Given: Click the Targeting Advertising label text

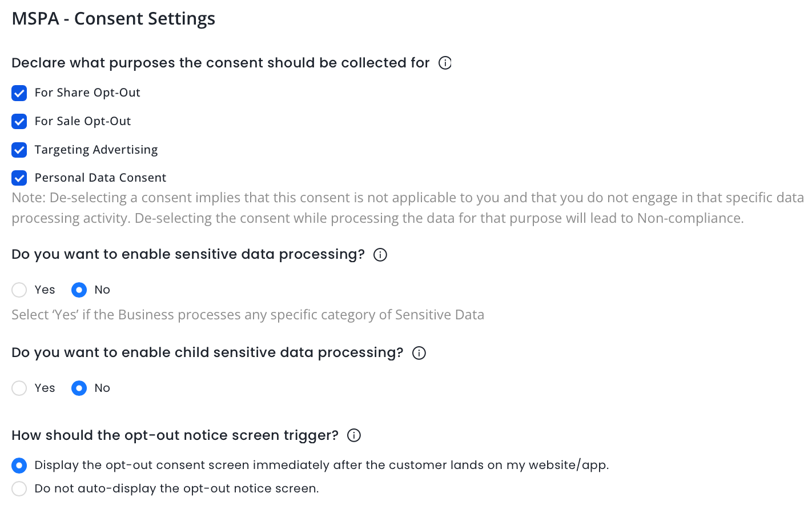Looking at the screenshot, I should pos(96,150).
